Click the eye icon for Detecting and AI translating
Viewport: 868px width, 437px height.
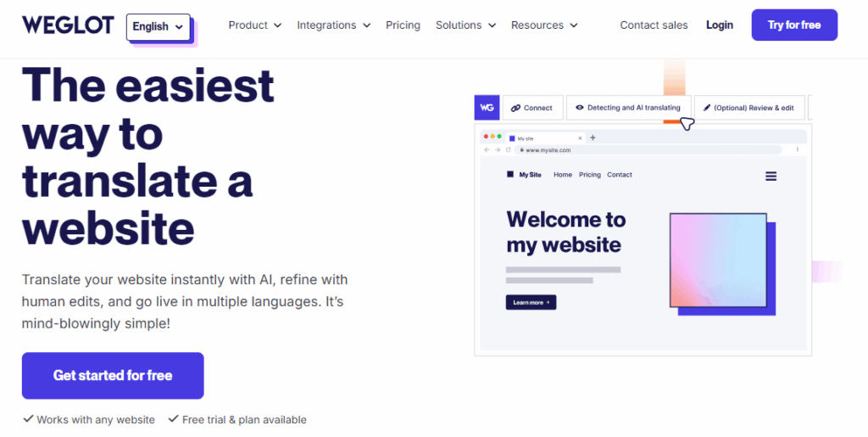tap(580, 108)
